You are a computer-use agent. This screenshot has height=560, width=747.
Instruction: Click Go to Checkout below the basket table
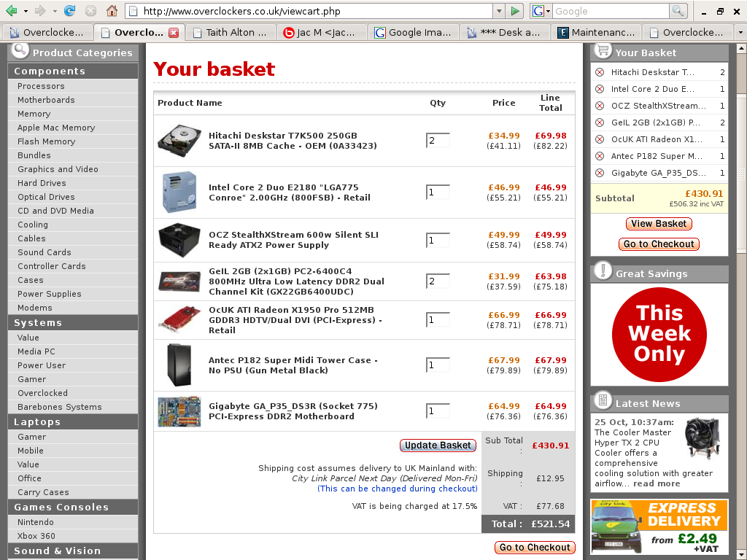[x=535, y=548]
